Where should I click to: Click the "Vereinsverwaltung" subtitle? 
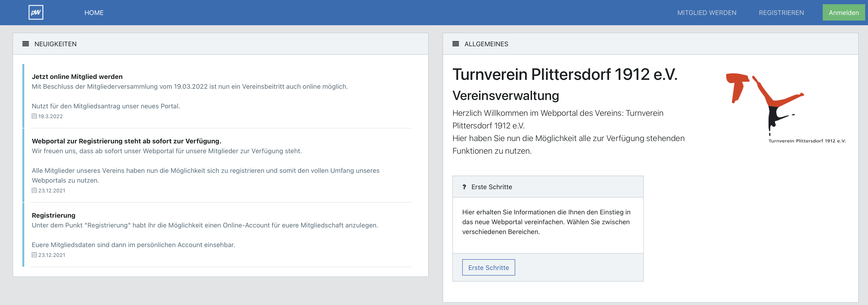click(x=505, y=96)
